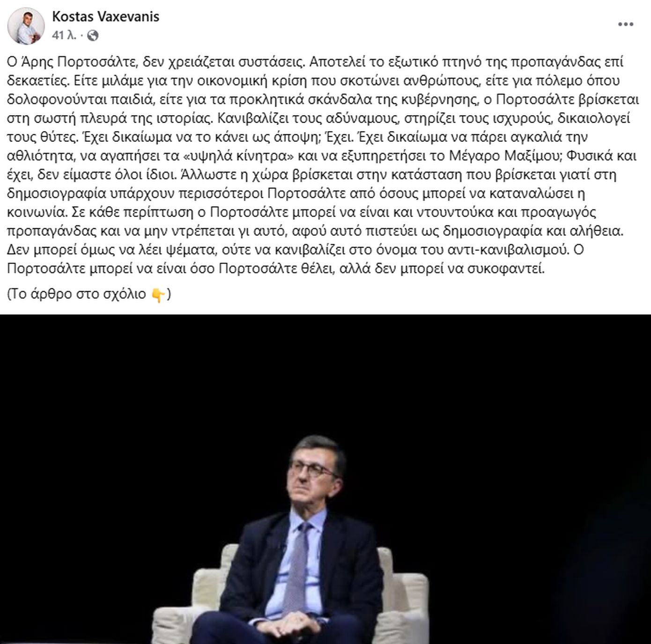Click the line "(Το άρθρο στο σχόλιο)"

(89, 294)
